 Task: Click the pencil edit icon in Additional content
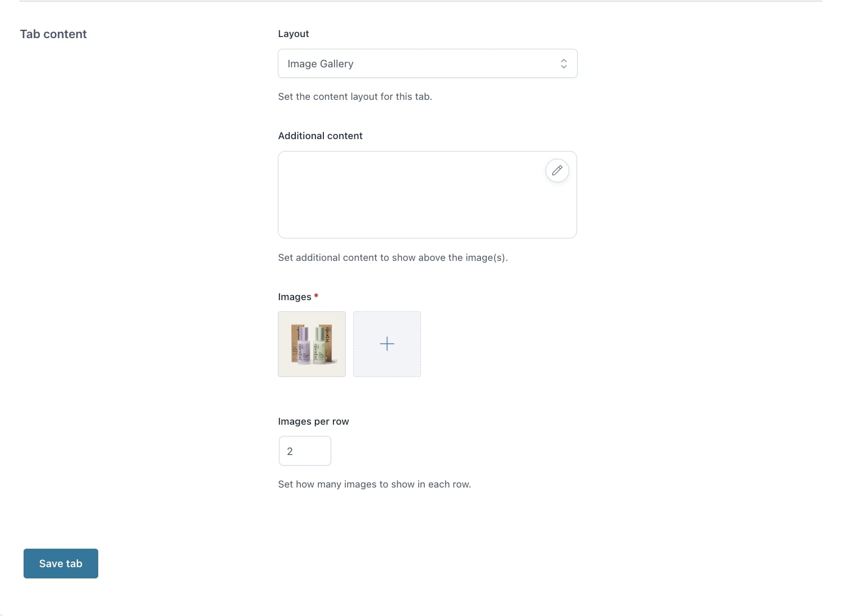(x=557, y=171)
